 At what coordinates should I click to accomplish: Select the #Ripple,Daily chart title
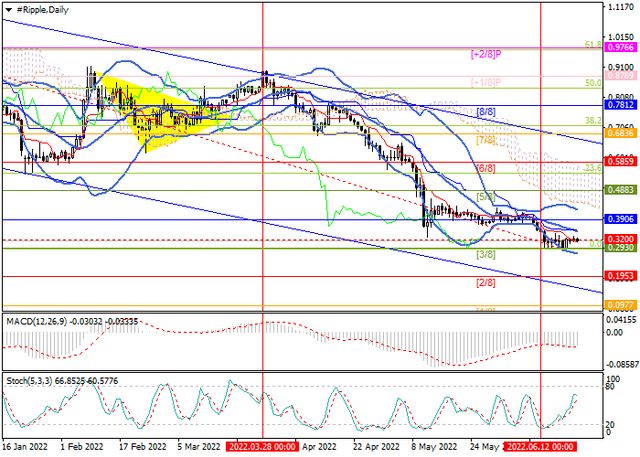(x=42, y=10)
